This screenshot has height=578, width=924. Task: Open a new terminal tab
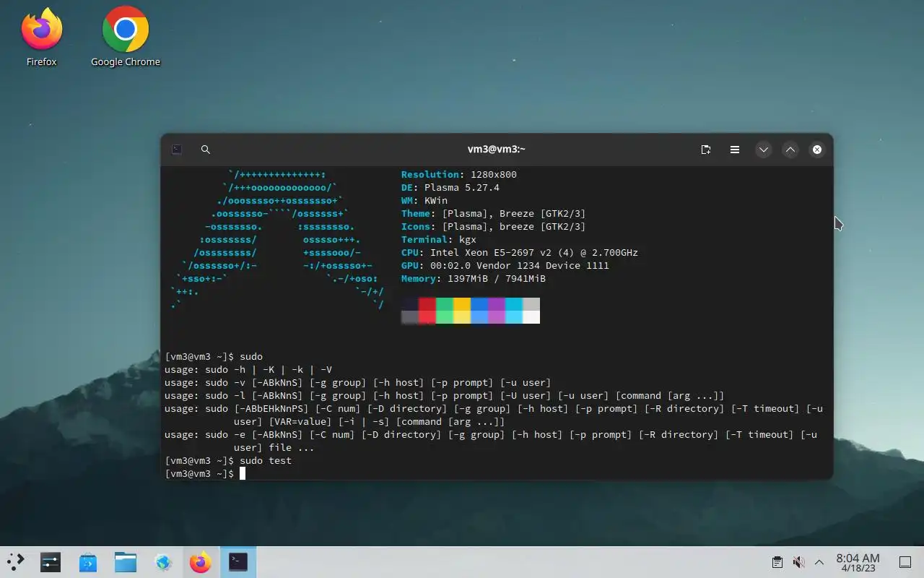(706, 150)
